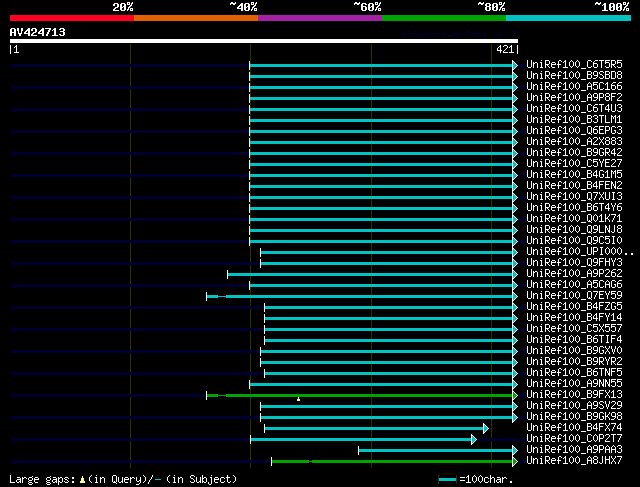The height and width of the screenshot is (487, 640).
Task: Click the yellow gap triangle in the Large gaps legend
Action: (82, 480)
